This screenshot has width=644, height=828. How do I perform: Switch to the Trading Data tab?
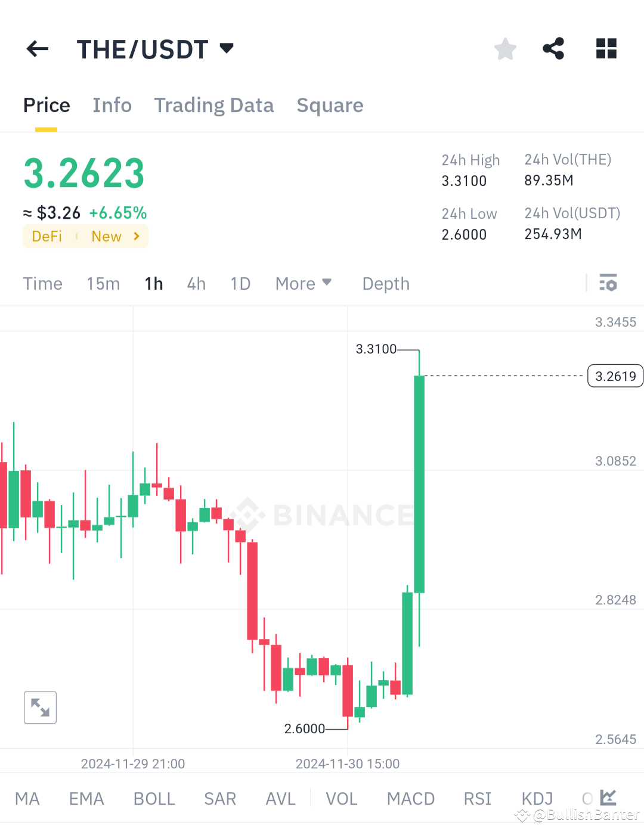213,105
